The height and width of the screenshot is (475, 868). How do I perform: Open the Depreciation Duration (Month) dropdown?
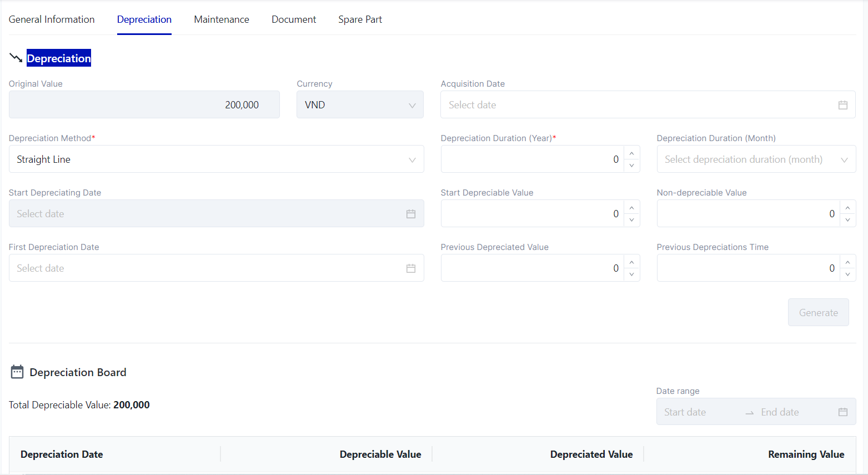tap(755, 159)
